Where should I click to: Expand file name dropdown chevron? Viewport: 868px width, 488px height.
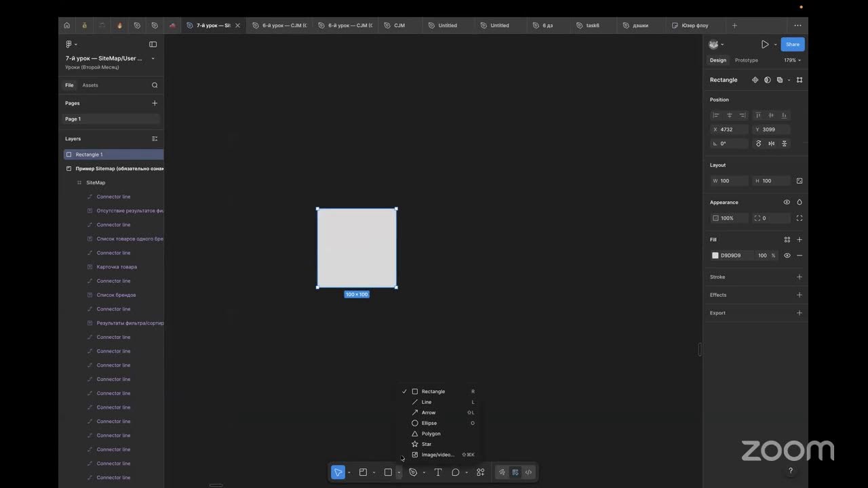(153, 58)
